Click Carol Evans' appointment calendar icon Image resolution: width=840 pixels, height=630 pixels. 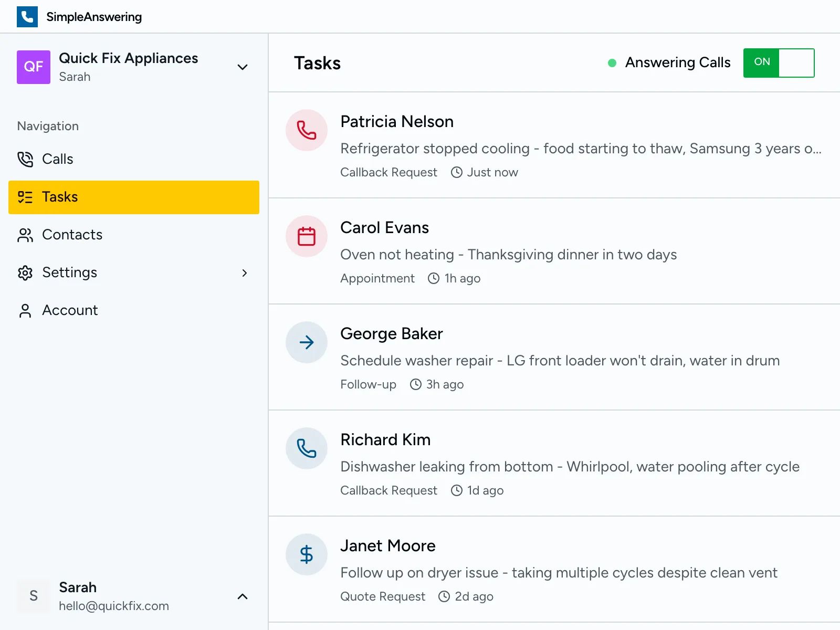[306, 236]
